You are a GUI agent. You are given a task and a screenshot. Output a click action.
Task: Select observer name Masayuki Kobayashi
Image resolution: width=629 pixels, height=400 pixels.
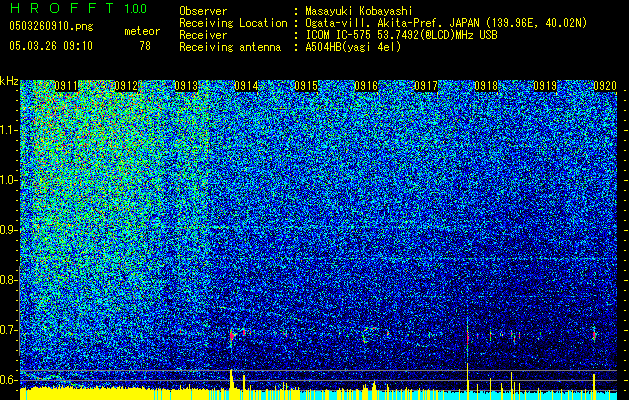point(359,11)
